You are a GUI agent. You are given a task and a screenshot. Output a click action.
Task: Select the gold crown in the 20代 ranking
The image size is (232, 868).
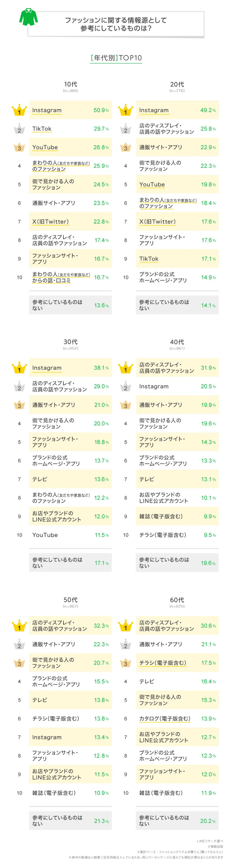pos(126,111)
